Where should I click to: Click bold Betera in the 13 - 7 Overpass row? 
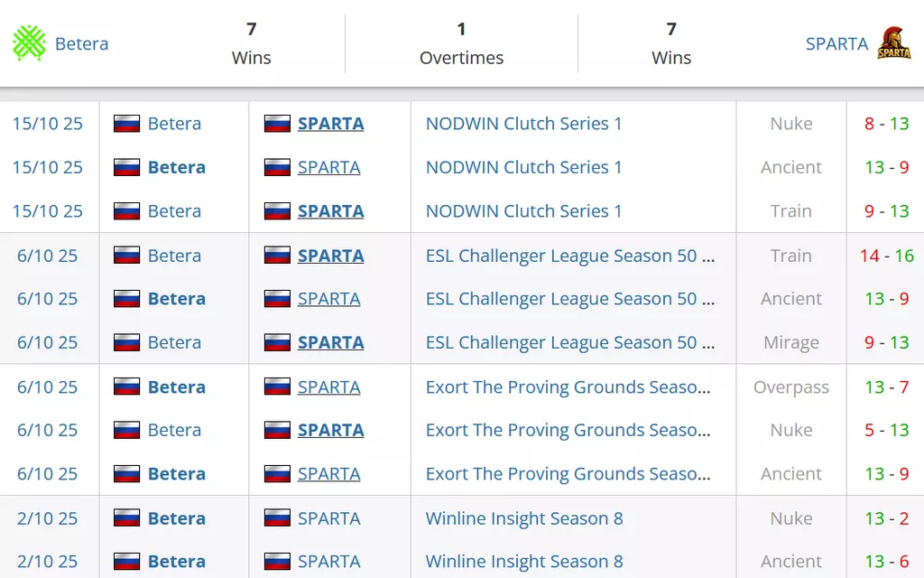[x=176, y=387]
